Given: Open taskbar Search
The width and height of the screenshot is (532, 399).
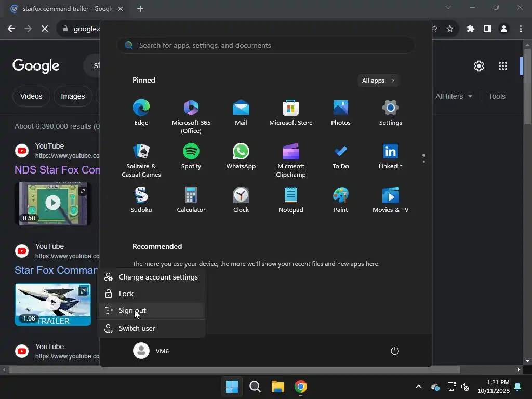Looking at the screenshot, I should click(x=255, y=387).
